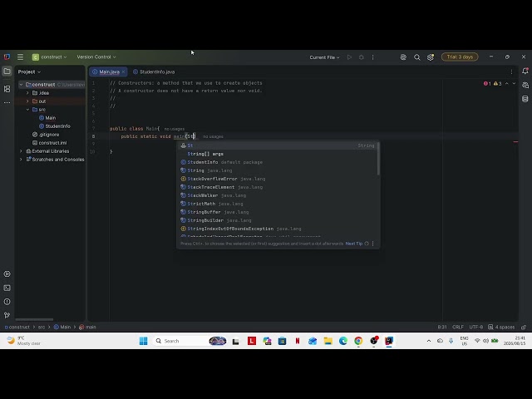The image size is (532, 399).
Task: Open the Git tool window icon
Action: pos(7,315)
